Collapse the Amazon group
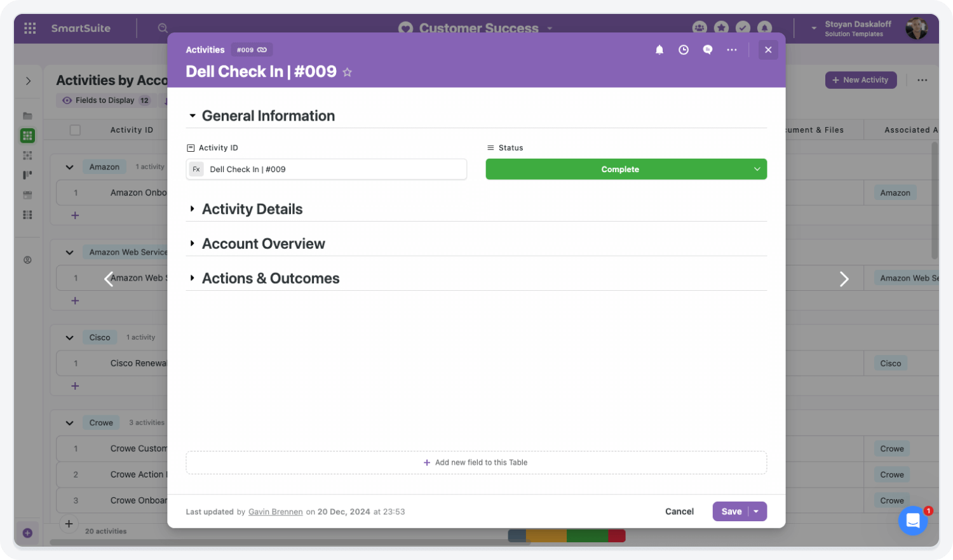Image resolution: width=953 pixels, height=560 pixels. pyautogui.click(x=69, y=167)
